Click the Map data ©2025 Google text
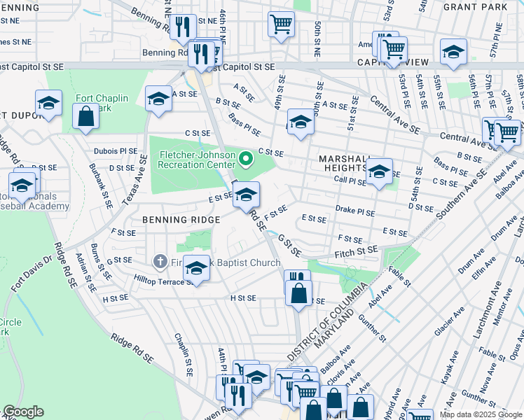This screenshot has width=524, height=420. (481, 415)
